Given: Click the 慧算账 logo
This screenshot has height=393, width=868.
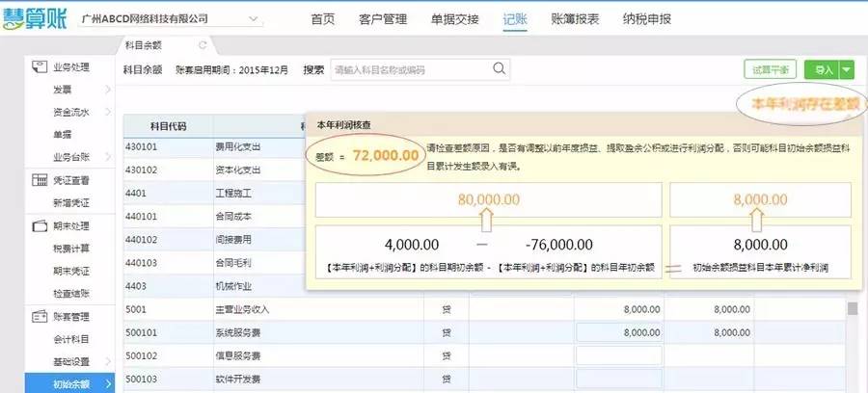Looking at the screenshot, I should (x=35, y=19).
